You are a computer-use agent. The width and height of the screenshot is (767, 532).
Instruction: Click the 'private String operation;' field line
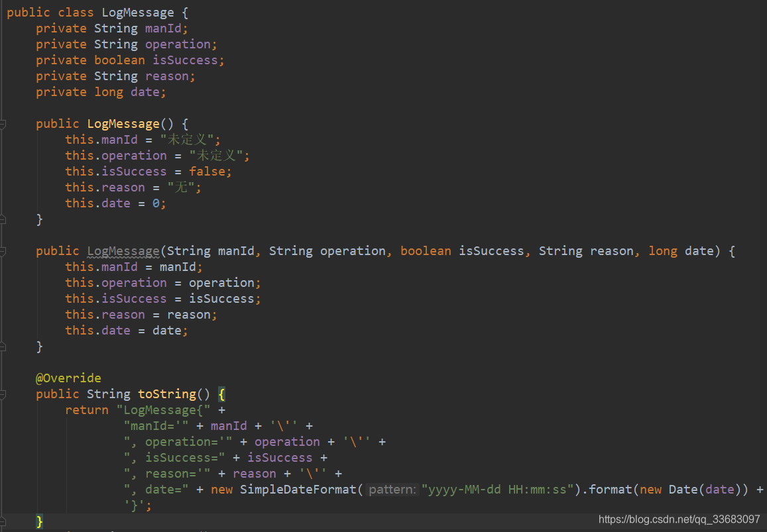click(x=127, y=44)
